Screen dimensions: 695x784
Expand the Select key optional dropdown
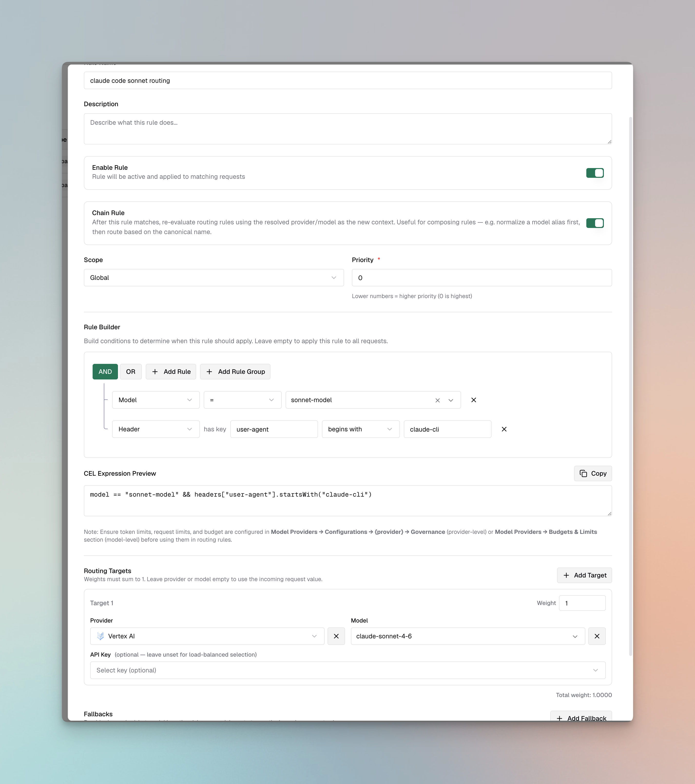(347, 670)
